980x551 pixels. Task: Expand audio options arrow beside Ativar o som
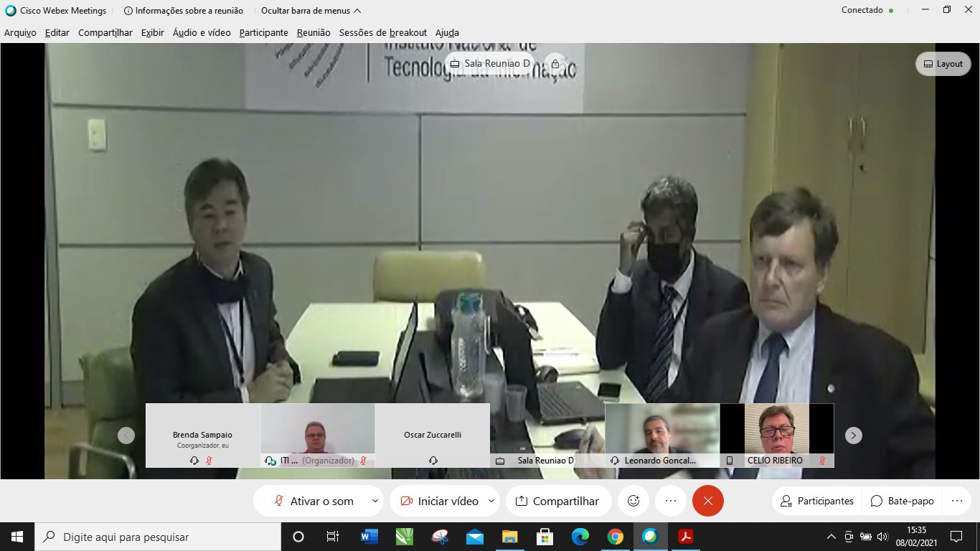tap(374, 501)
